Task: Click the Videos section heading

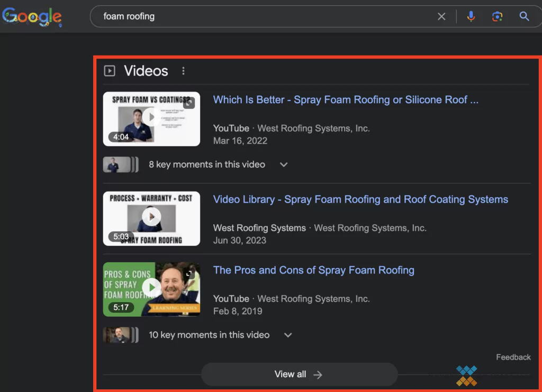Action: (x=146, y=71)
